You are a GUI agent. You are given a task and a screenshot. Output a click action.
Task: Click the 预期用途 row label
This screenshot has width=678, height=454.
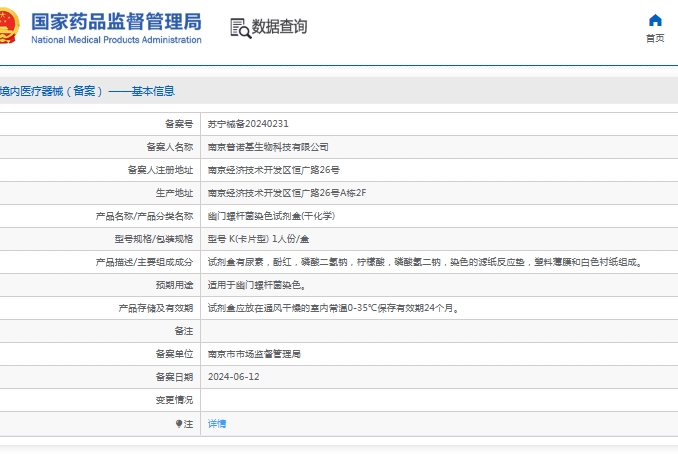coord(174,285)
